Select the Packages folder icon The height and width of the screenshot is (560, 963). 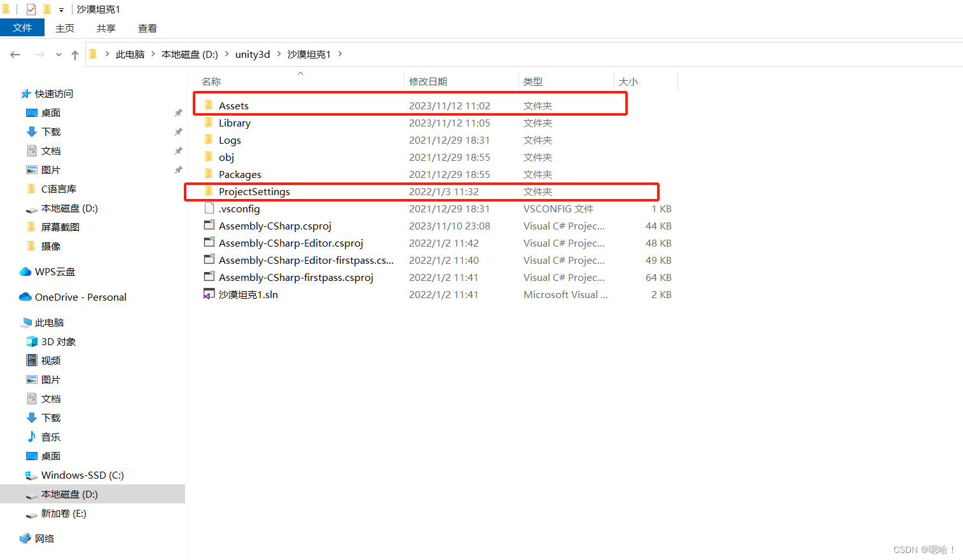click(x=209, y=174)
